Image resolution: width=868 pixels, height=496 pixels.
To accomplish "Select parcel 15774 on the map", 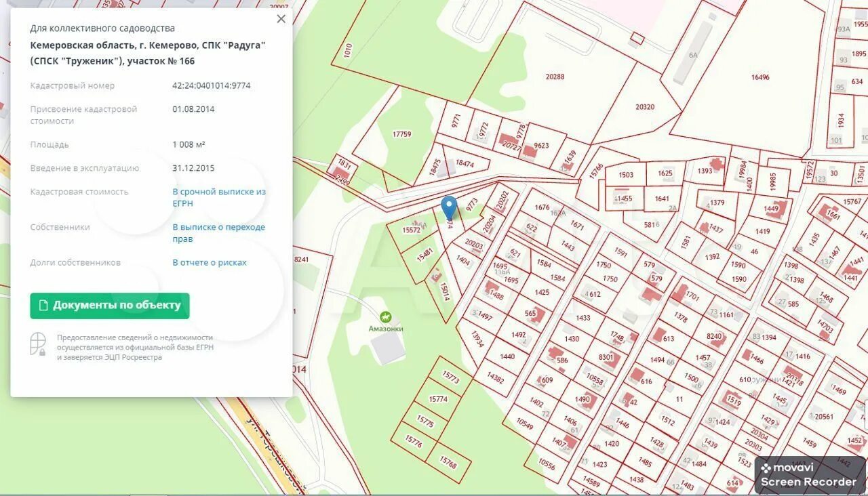I will (x=438, y=400).
